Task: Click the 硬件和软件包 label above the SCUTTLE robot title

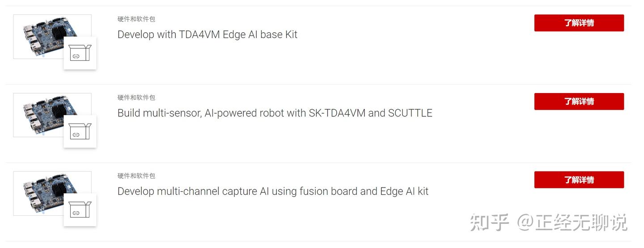Action: tap(136, 97)
